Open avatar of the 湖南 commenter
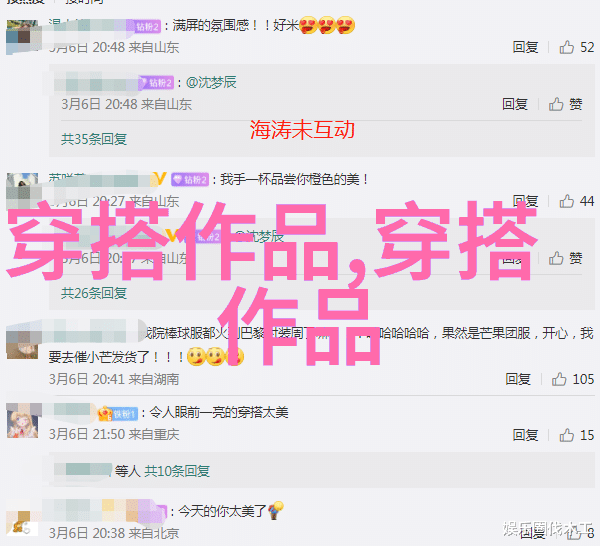Viewport: 600px width, 546px height. [x=23, y=343]
